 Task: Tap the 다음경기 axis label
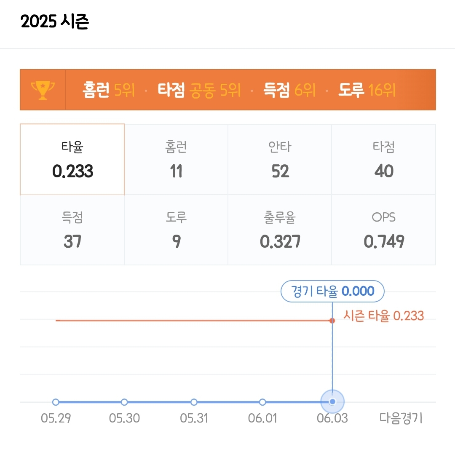(x=401, y=418)
